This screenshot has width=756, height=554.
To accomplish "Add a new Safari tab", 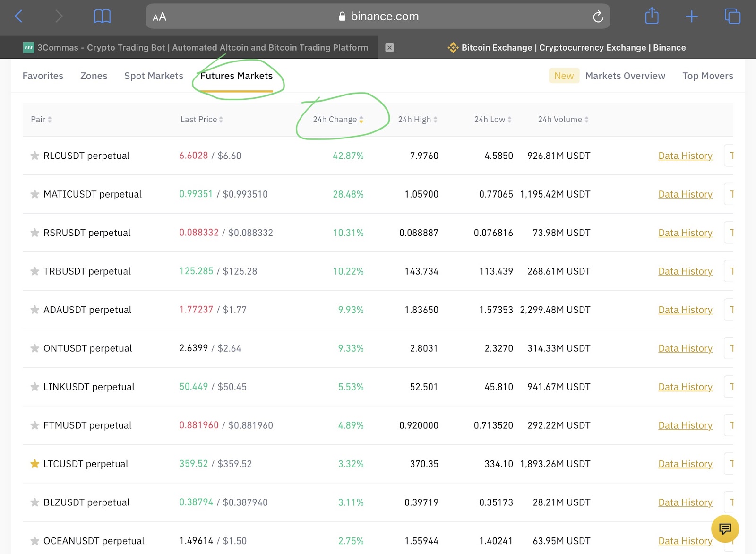I will click(x=691, y=17).
